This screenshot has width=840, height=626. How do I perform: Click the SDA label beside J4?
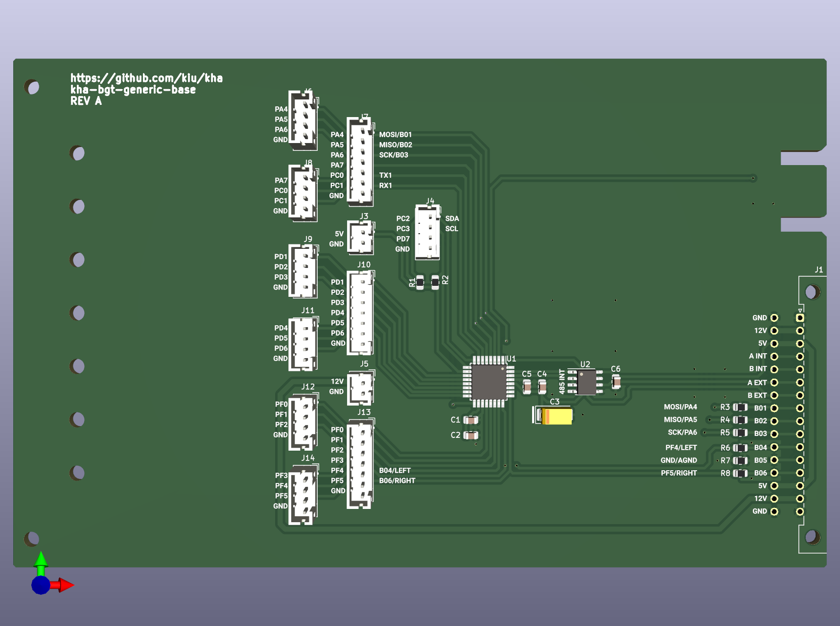point(452,218)
